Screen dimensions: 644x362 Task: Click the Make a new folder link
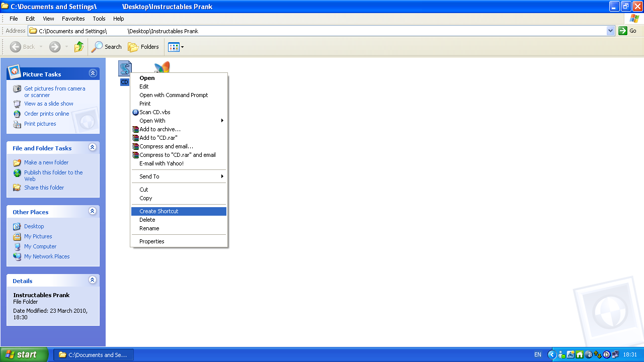pyautogui.click(x=45, y=162)
